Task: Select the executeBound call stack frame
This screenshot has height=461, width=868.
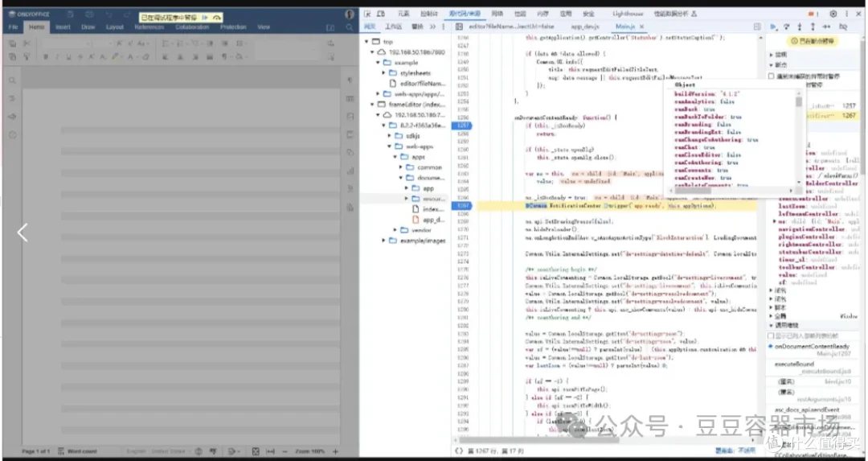Action: [794, 364]
